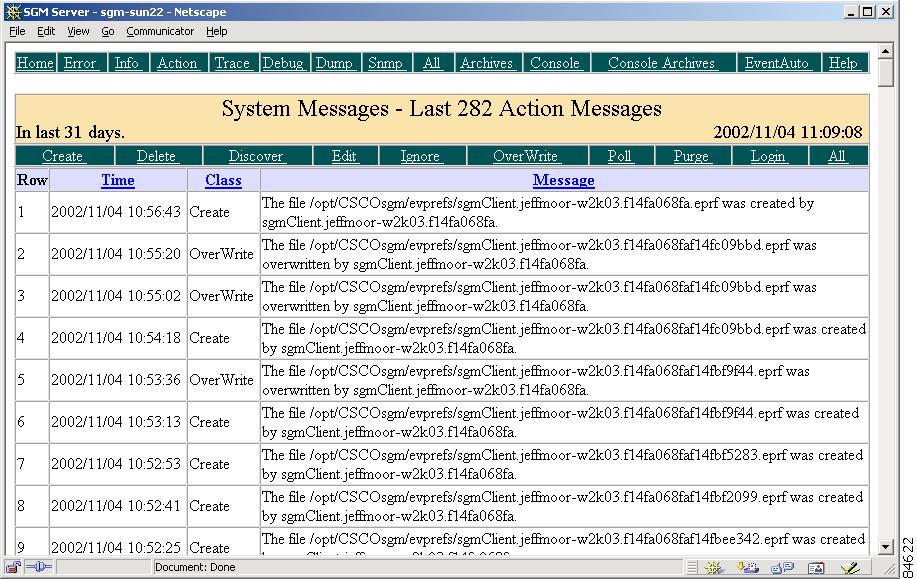Screen dimensions: 917x579
Task: Filter action messages by Purge
Action: pyautogui.click(x=691, y=156)
